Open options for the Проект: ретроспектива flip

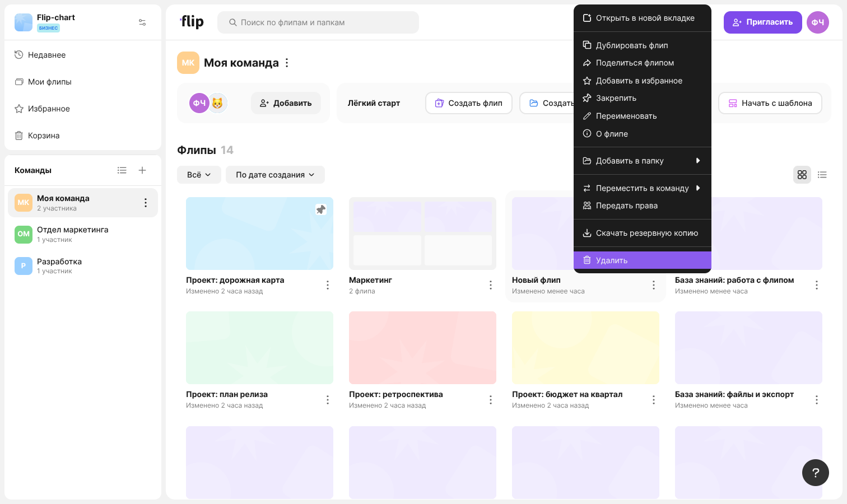[x=491, y=400]
